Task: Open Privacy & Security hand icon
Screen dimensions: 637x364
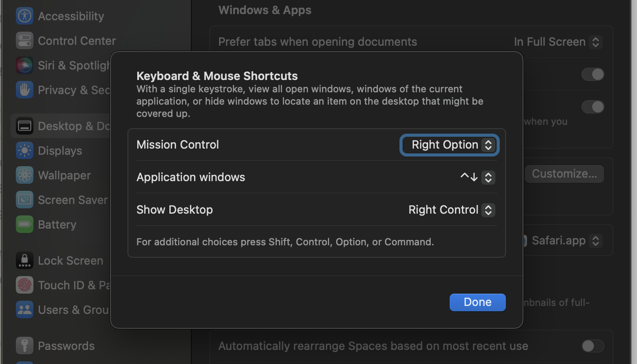Action: click(x=25, y=90)
